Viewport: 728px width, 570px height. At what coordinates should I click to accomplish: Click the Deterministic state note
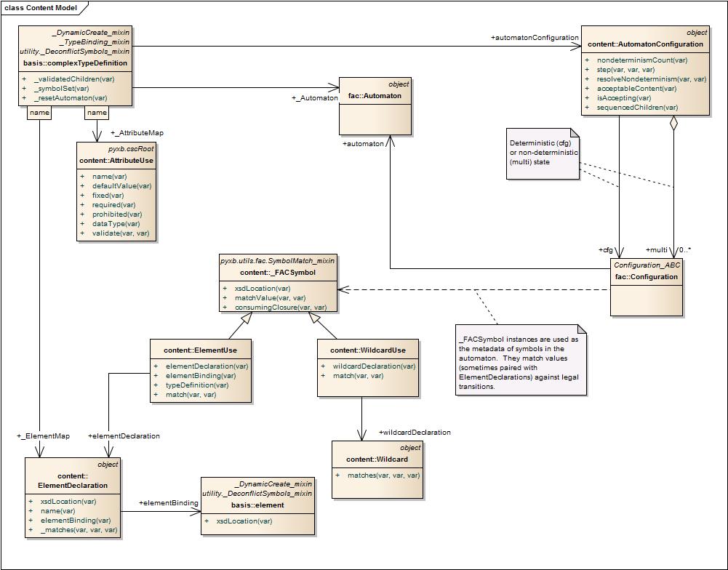pyautogui.click(x=542, y=153)
